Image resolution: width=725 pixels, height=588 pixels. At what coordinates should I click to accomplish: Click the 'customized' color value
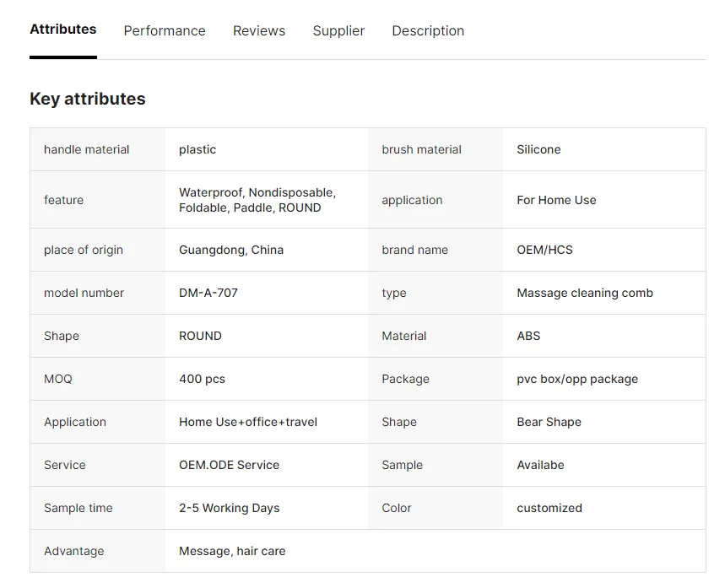[549, 508]
